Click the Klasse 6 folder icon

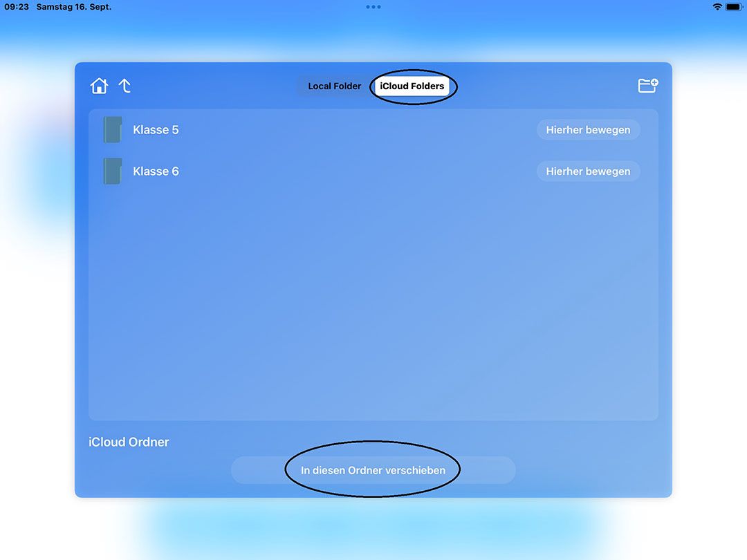113,171
